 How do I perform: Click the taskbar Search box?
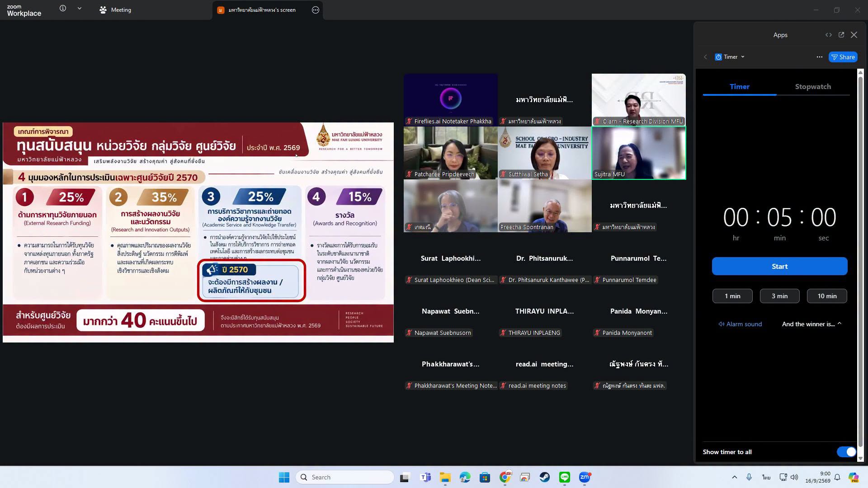[345, 477]
